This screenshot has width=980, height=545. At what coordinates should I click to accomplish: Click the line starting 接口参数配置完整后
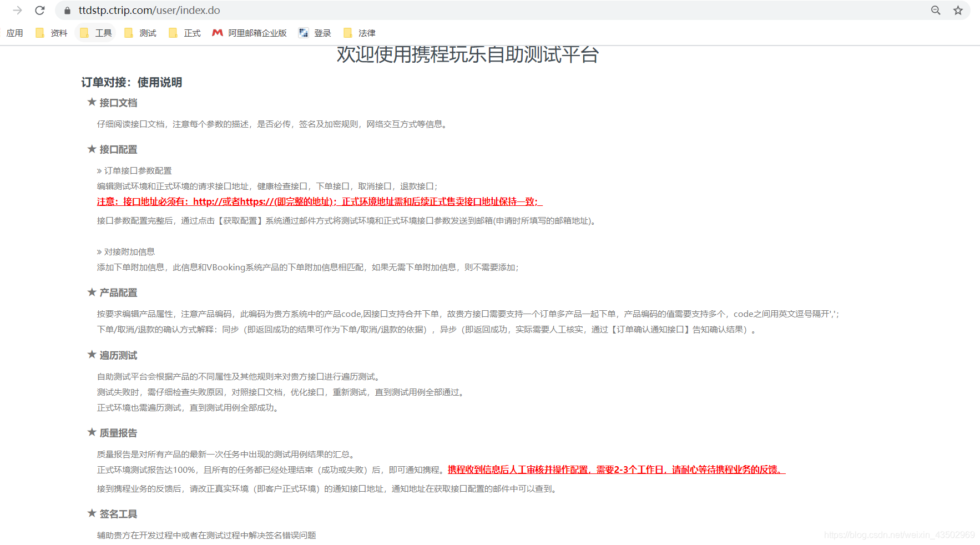348,220
